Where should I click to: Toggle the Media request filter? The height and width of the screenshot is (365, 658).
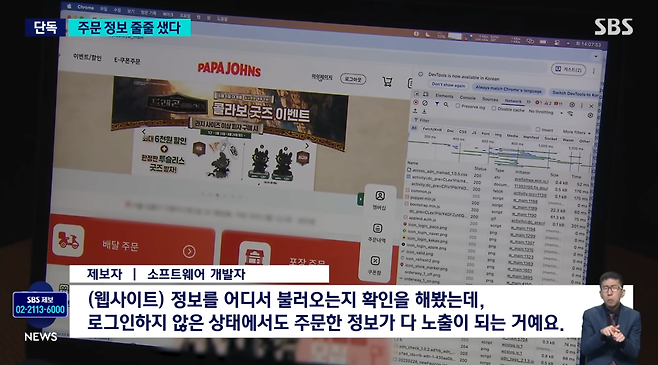click(x=512, y=136)
